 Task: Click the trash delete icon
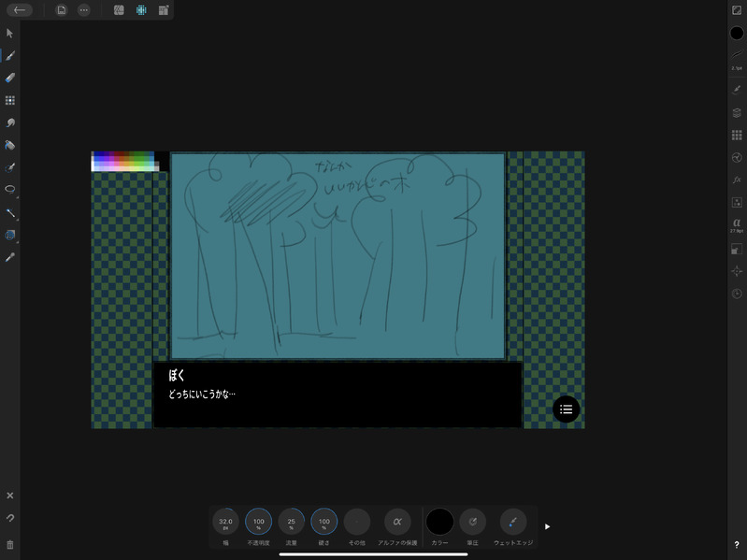point(10,544)
